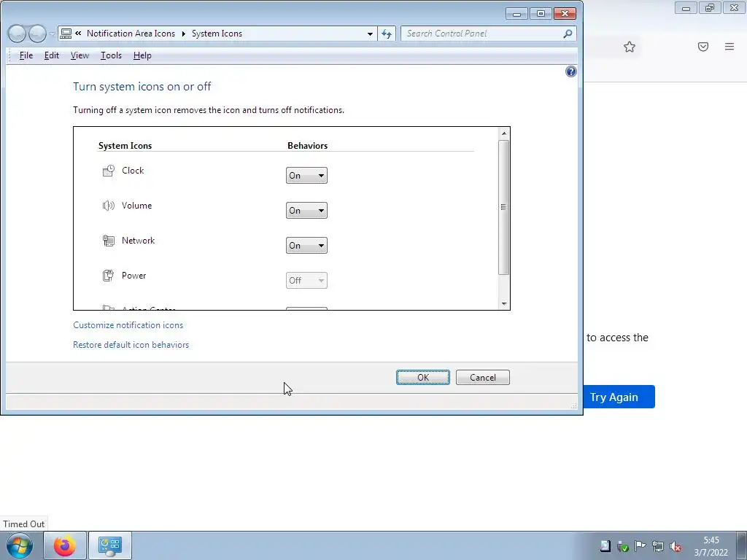Viewport: 747px width, 560px height.
Task: Click the refresh arrows button beside address bar
Action: 387,34
